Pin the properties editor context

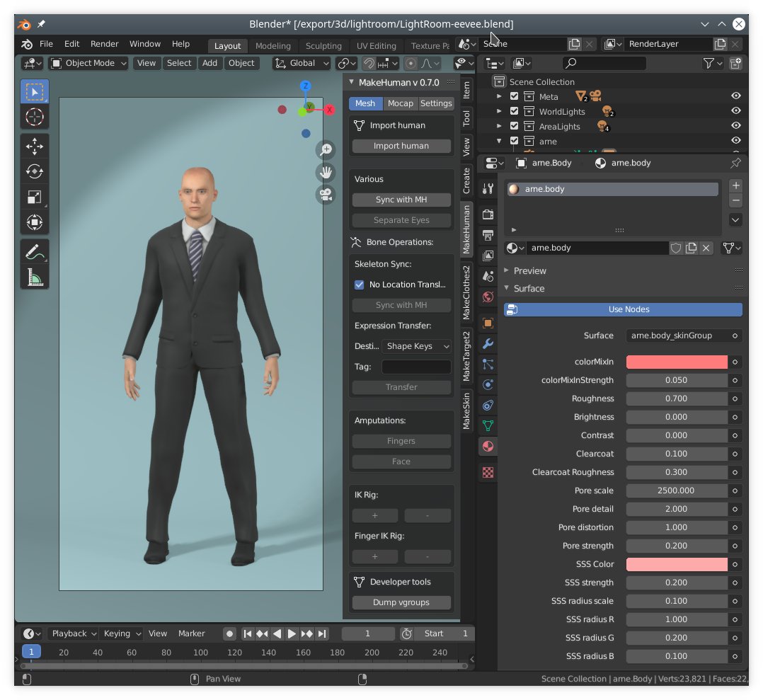pyautogui.click(x=736, y=163)
